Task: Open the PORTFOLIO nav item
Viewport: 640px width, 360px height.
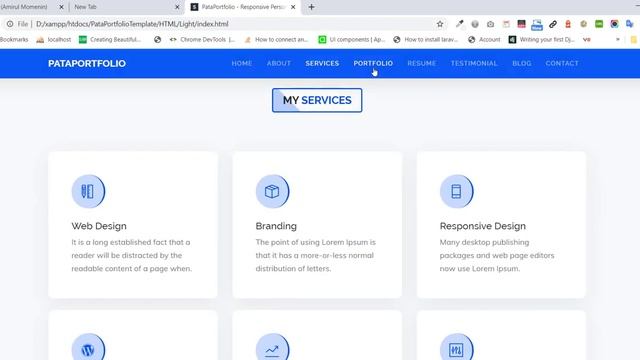Action: click(373, 63)
